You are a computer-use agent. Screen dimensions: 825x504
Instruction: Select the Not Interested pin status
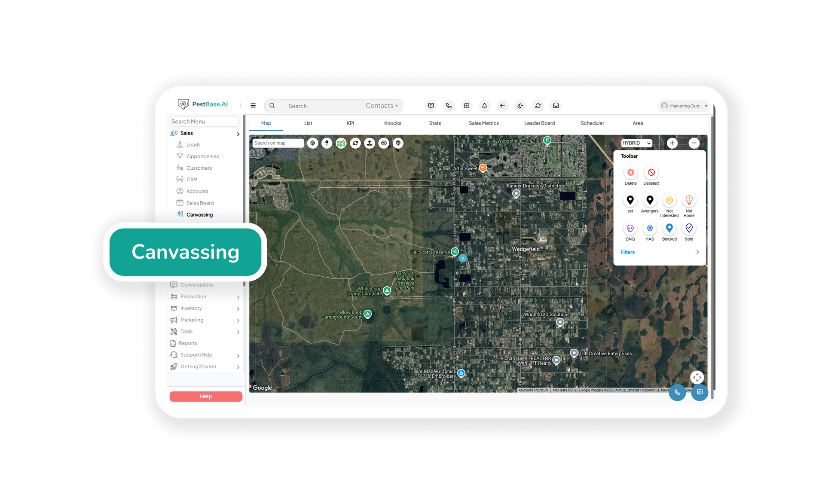click(669, 205)
